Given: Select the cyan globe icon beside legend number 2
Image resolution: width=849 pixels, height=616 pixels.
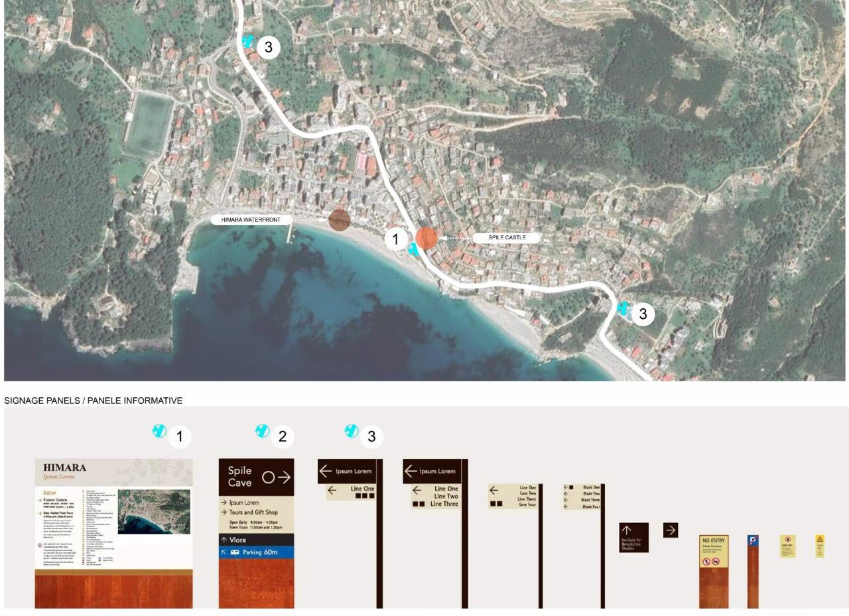Looking at the screenshot, I should click(x=263, y=432).
